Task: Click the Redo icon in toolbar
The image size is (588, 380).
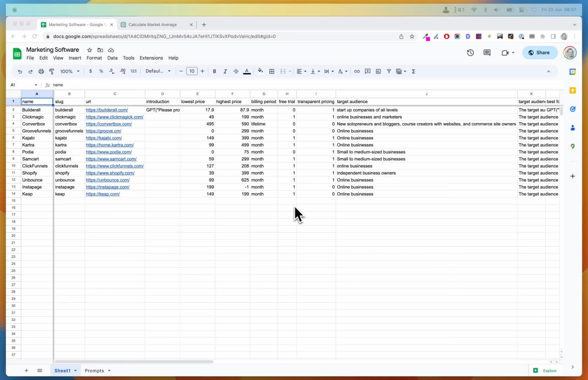Action: click(x=30, y=71)
